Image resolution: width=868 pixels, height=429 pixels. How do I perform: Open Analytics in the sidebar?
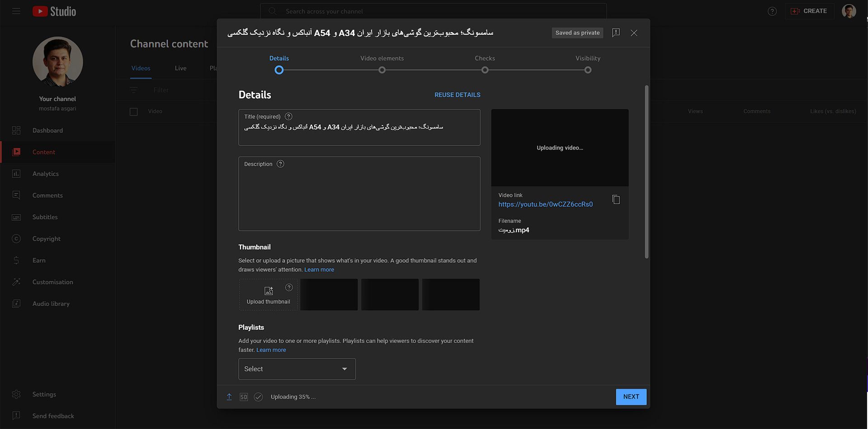57,174
